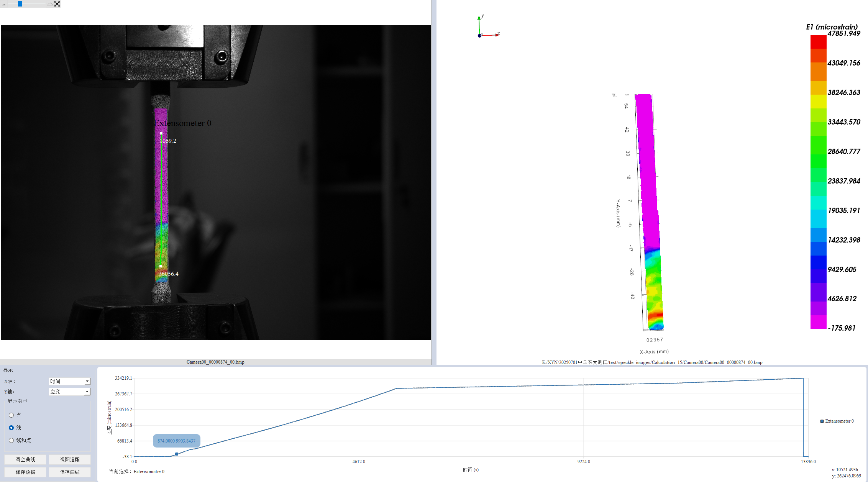Open the Y轴 应变 dropdown
The height and width of the screenshot is (482, 868).
click(x=67, y=392)
